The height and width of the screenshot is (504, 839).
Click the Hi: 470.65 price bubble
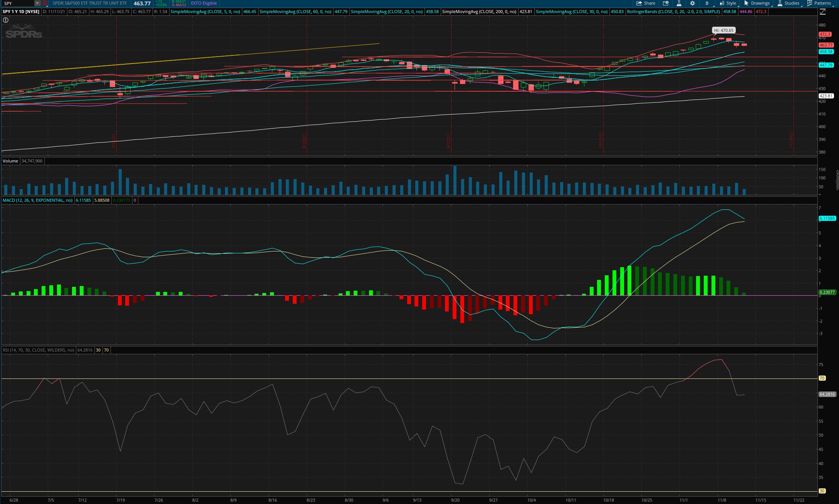click(x=723, y=30)
